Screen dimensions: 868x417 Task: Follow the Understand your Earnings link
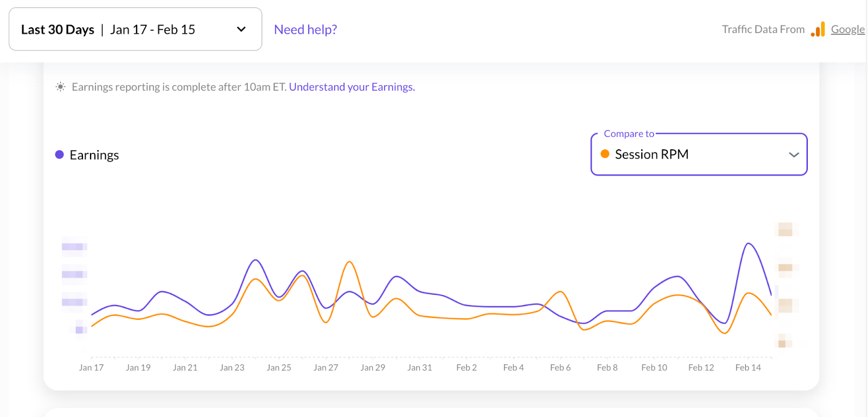tap(352, 87)
